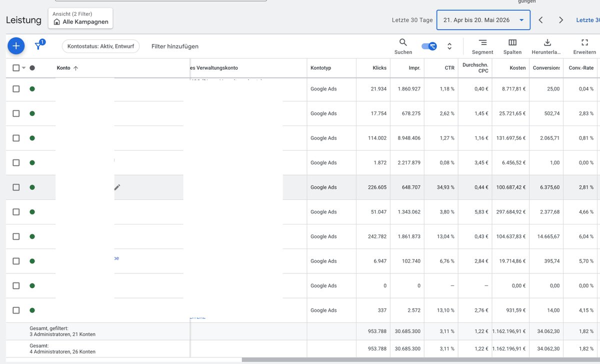Check the row with 114.002 clicks

click(16, 138)
